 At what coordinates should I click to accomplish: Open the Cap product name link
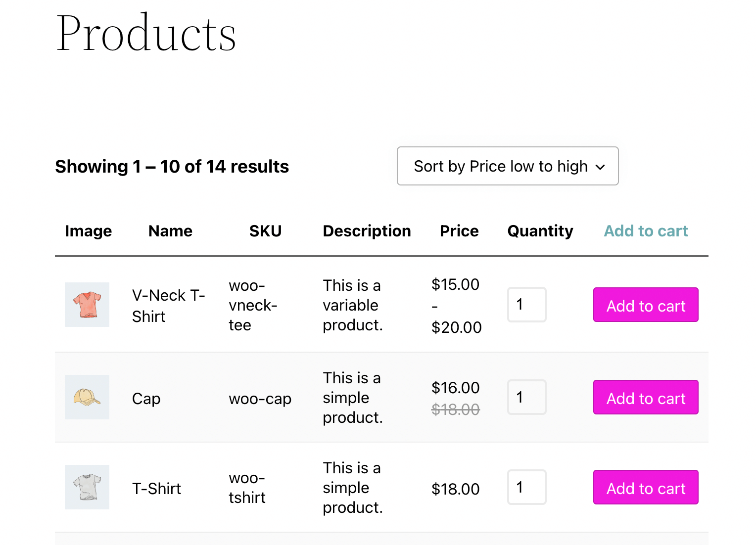146,399
